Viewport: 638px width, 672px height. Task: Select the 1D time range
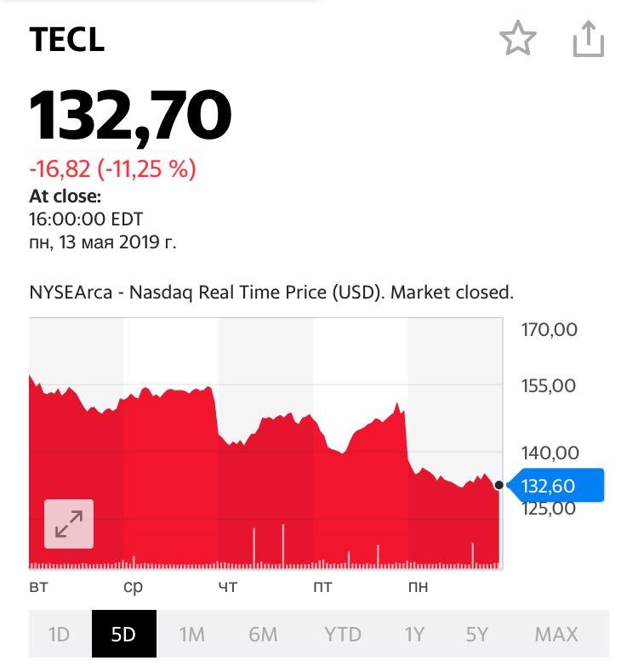pyautogui.click(x=60, y=634)
